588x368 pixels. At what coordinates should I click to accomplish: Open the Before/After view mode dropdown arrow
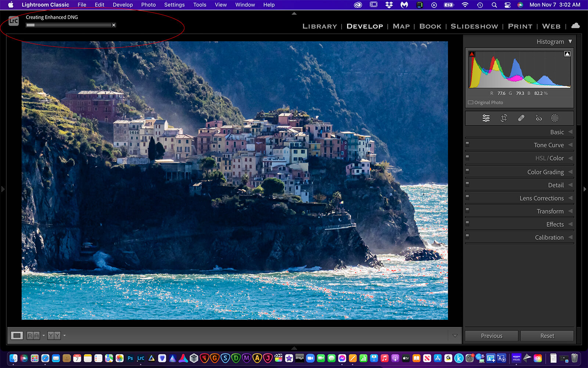tap(44, 335)
